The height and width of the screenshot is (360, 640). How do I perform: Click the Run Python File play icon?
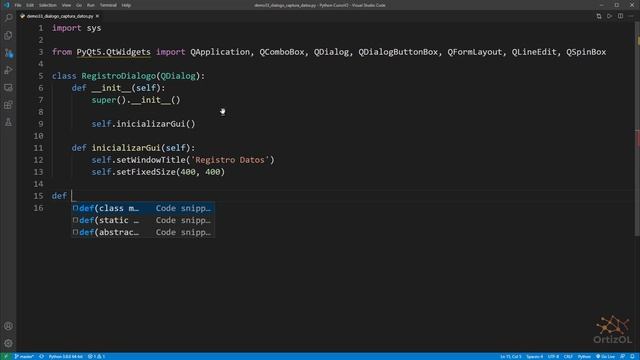coord(609,16)
